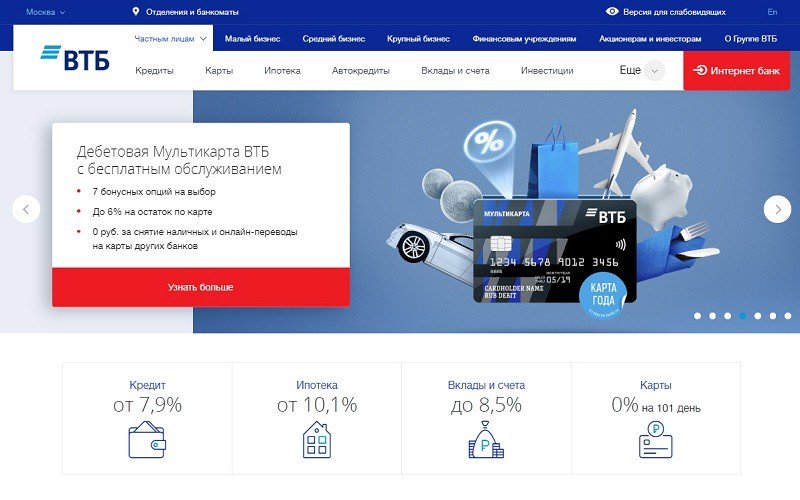
Task: Click the house icon under Ипотека
Action: click(317, 439)
